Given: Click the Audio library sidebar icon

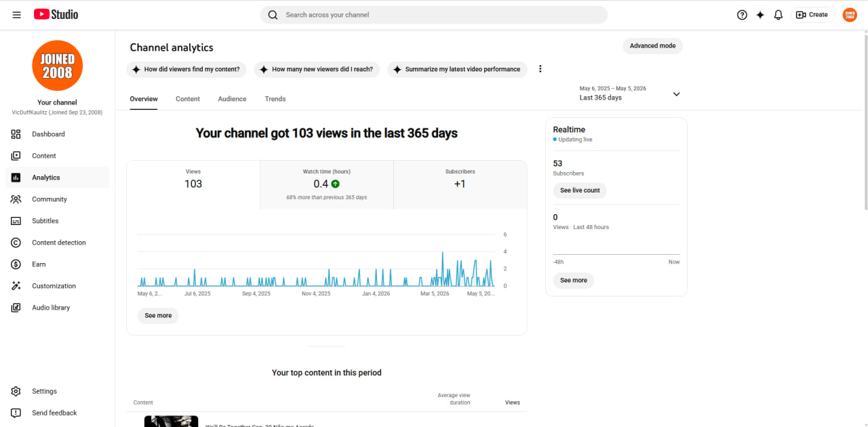Looking at the screenshot, I should point(16,308).
